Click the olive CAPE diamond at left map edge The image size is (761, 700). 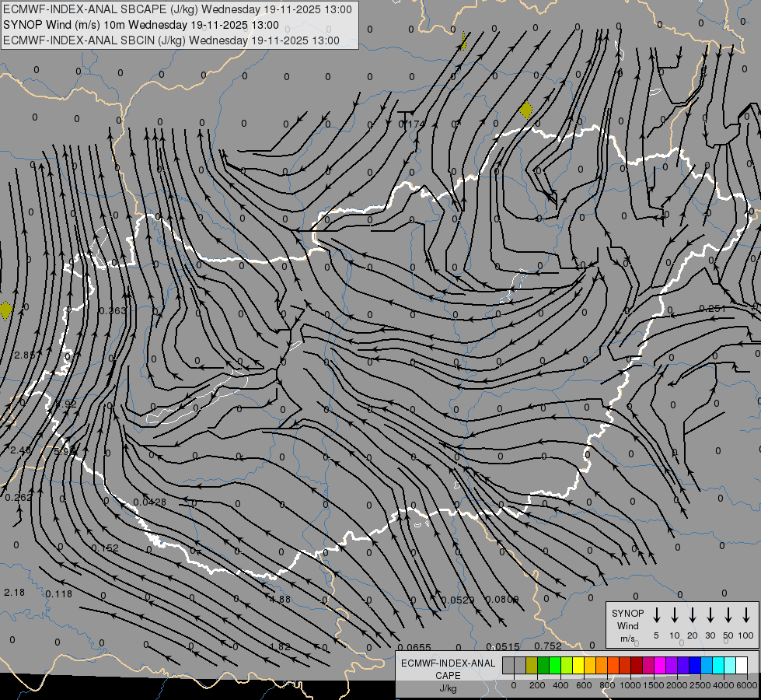point(5,310)
